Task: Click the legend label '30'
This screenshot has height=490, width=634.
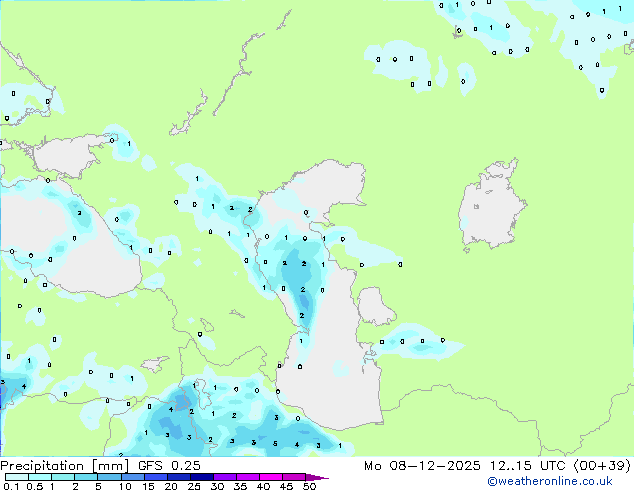Action: point(217,486)
